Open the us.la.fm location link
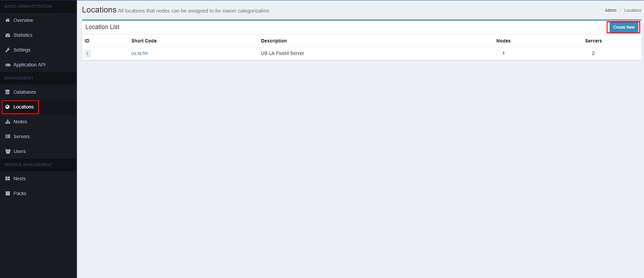Image resolution: width=644 pixels, height=278 pixels. [x=139, y=53]
